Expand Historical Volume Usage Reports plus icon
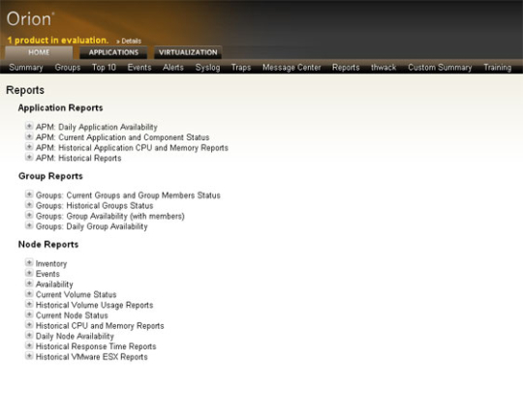 29,304
